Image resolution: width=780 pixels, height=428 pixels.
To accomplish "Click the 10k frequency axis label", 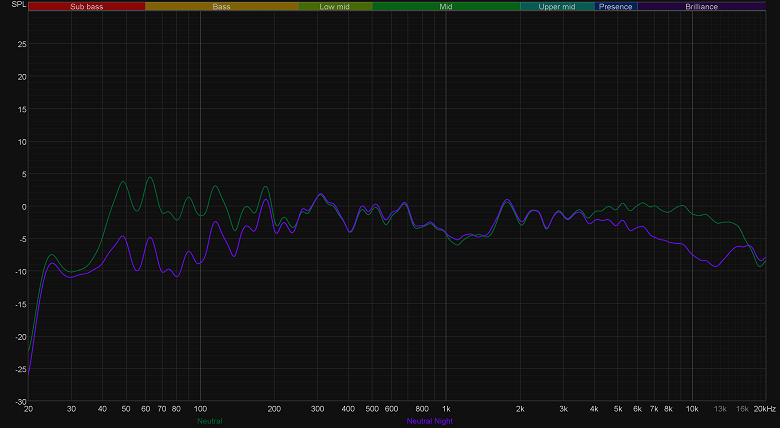I will pyautogui.click(x=692, y=409).
